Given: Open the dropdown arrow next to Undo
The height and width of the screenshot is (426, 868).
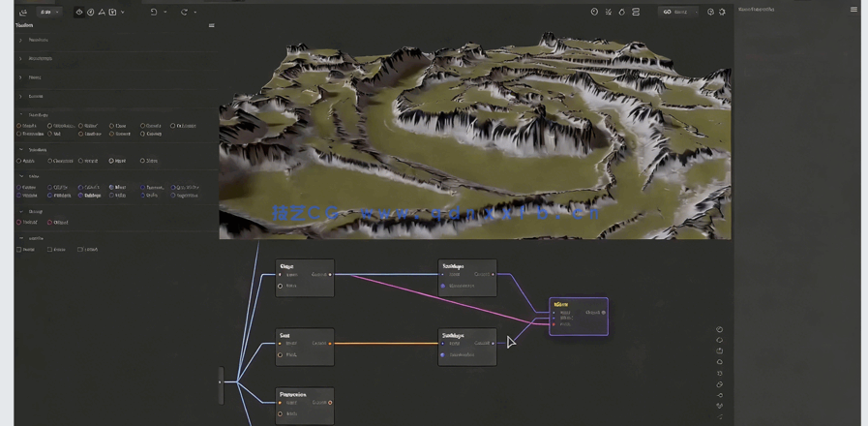Looking at the screenshot, I should [x=165, y=13].
